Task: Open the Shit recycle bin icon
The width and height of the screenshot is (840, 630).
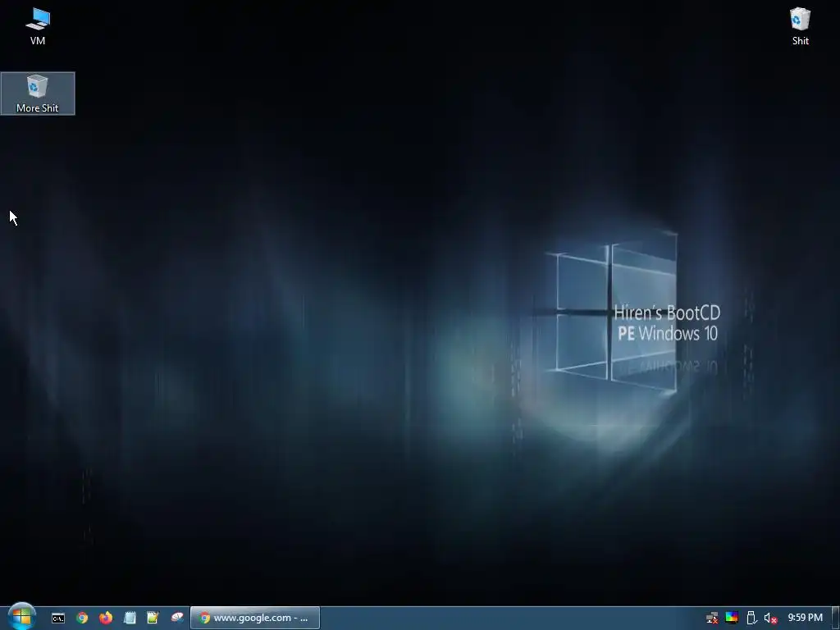Action: tap(800, 25)
